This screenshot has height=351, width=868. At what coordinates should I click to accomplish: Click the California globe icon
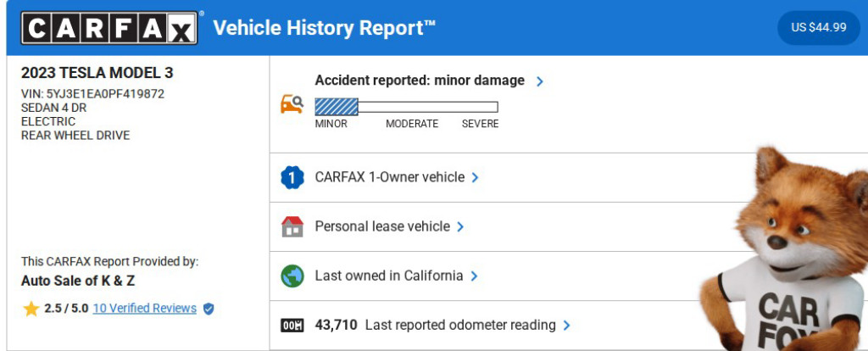pyautogui.click(x=292, y=276)
